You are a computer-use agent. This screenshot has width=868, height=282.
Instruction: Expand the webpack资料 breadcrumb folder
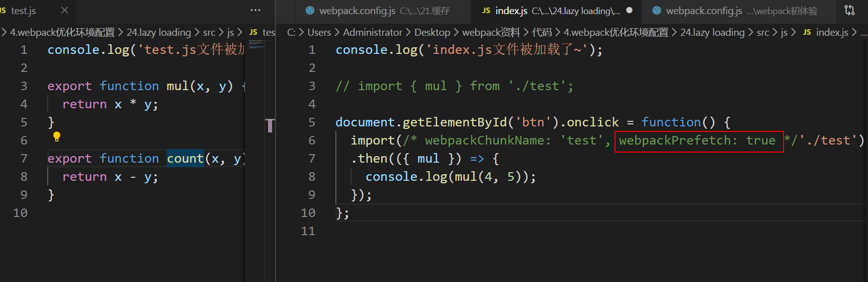(x=491, y=32)
